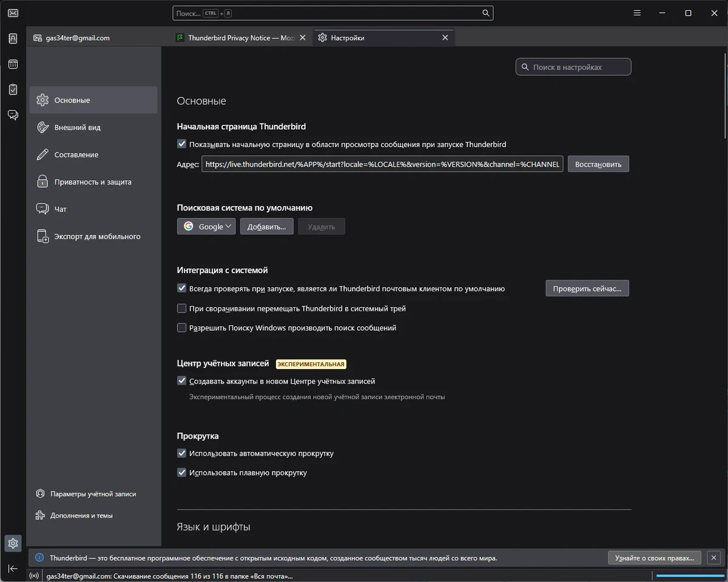This screenshot has width=728, height=582.
Task: Close the Thunderbird Privacy Notice tab
Action: click(303, 38)
